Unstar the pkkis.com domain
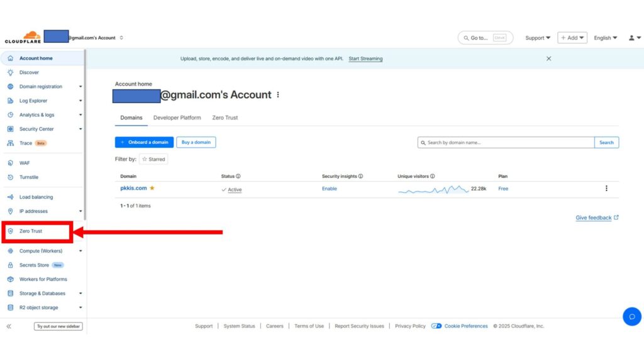The width and height of the screenshot is (644, 362). coord(152,188)
